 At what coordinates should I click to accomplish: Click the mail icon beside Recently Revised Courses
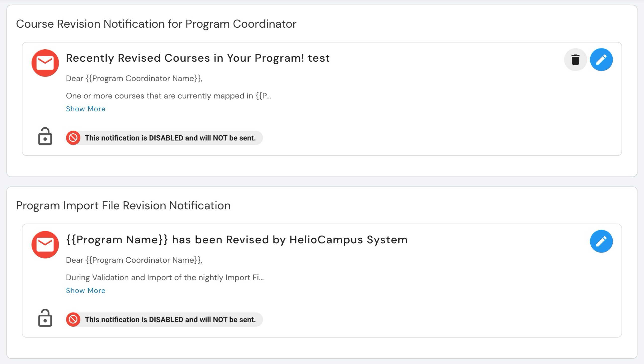tap(45, 63)
